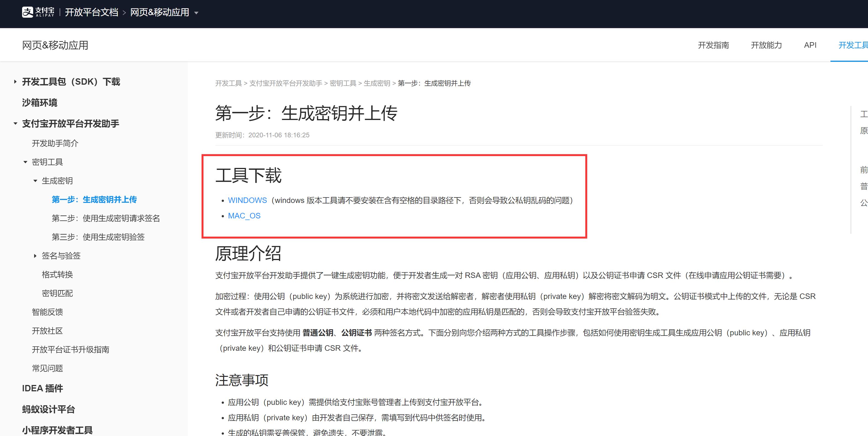Screen dimensions: 868x436
Task: Click the 注意事项 heading
Action: [x=242, y=380]
